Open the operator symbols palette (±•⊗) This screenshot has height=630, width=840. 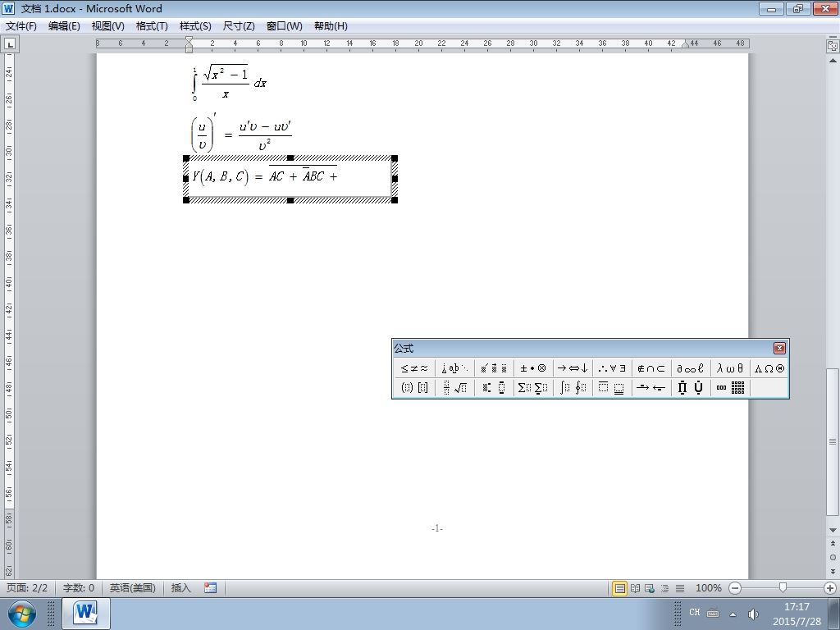(x=532, y=368)
